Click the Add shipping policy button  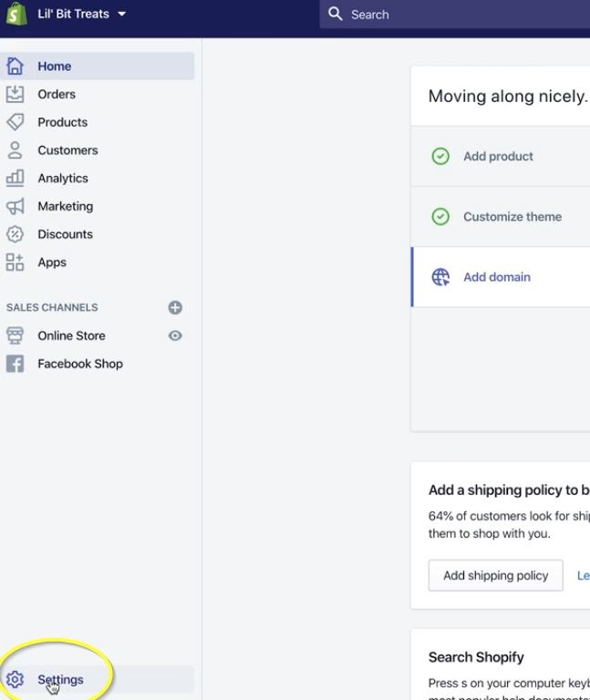(496, 575)
